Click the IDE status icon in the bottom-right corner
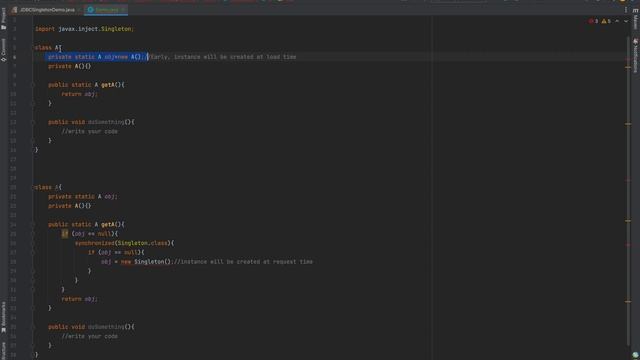640x360 pixels. 635,355
